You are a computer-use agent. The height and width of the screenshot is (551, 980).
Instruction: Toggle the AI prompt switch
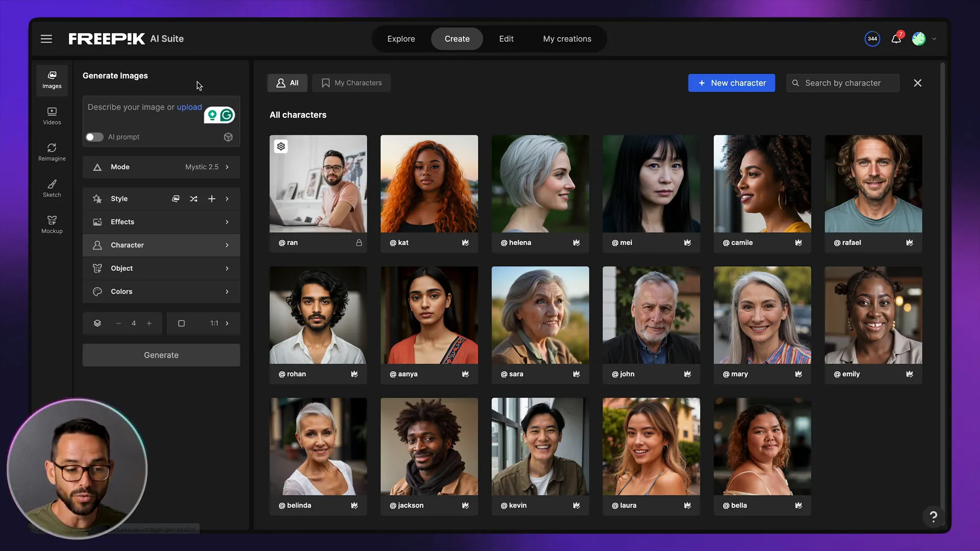(x=94, y=137)
